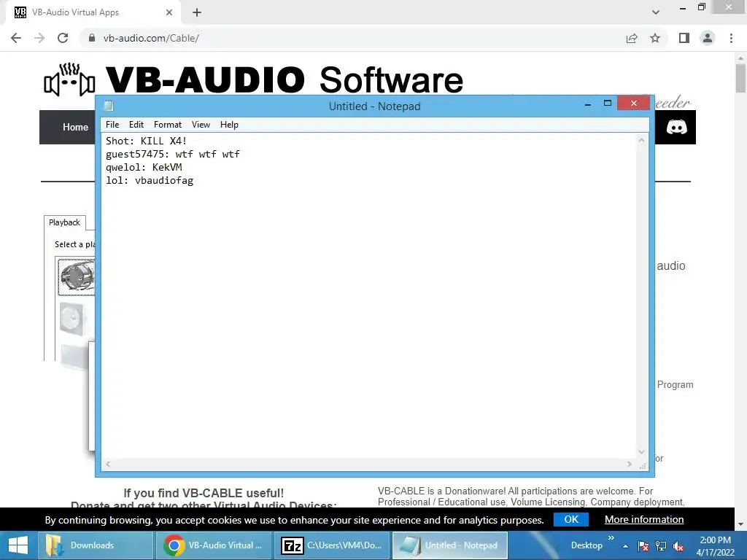
Task: Open Chrome profile avatar
Action: (708, 38)
